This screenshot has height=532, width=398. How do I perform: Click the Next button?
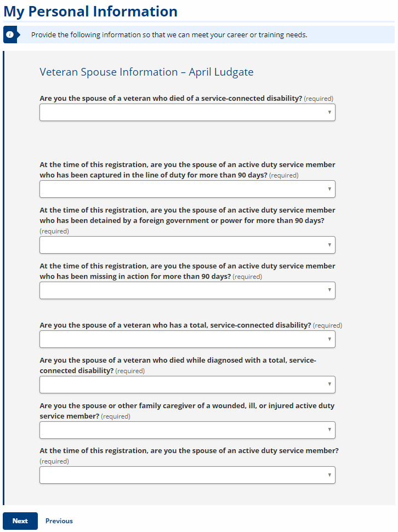coord(20,521)
